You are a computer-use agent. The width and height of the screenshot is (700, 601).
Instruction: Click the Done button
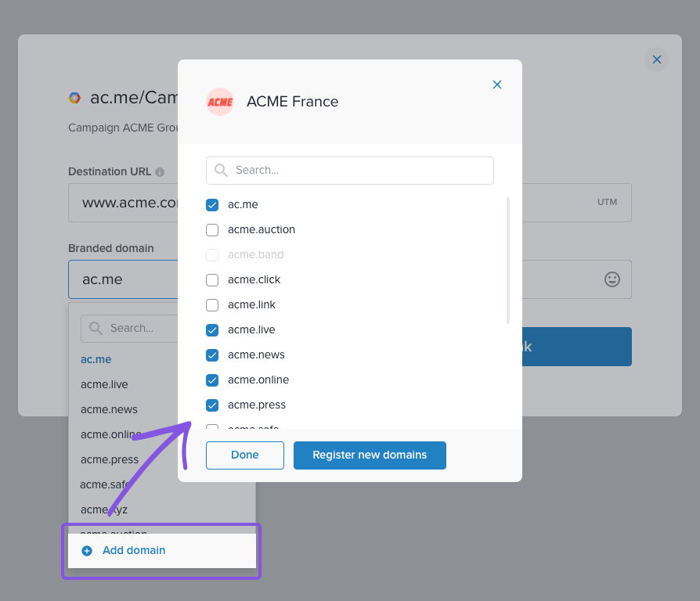(244, 455)
